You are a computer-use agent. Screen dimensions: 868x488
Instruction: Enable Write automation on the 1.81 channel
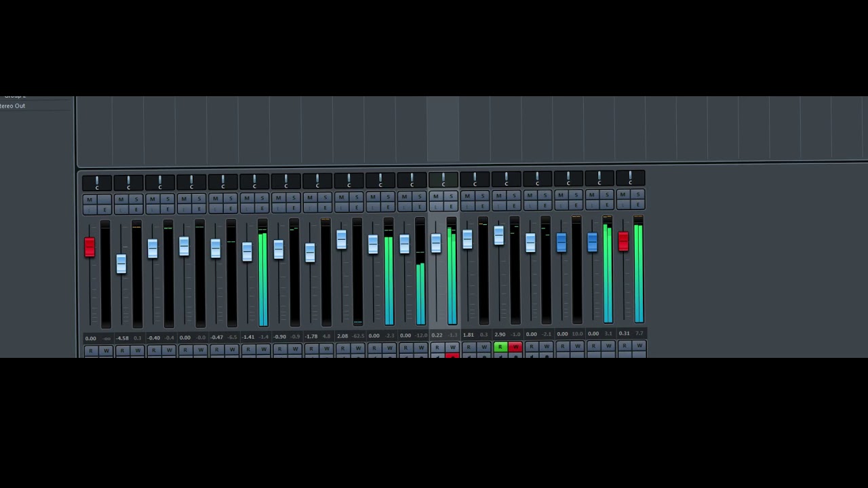(484, 347)
